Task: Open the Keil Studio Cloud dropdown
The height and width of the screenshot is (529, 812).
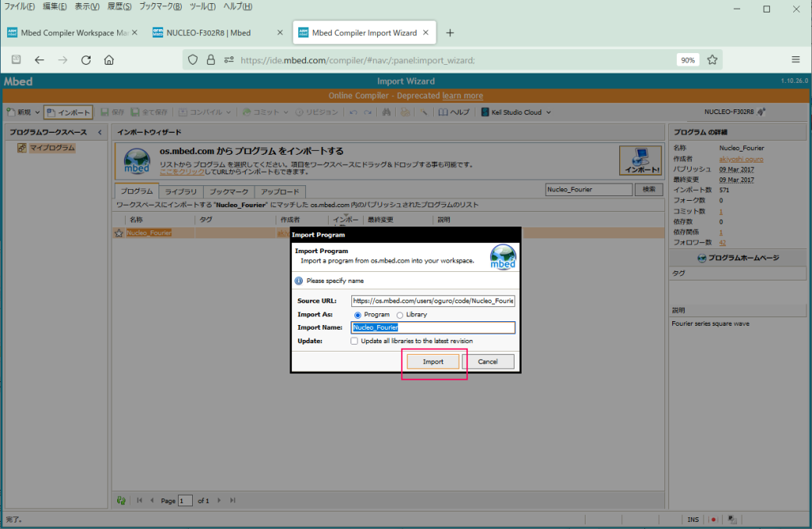Action: coord(516,112)
